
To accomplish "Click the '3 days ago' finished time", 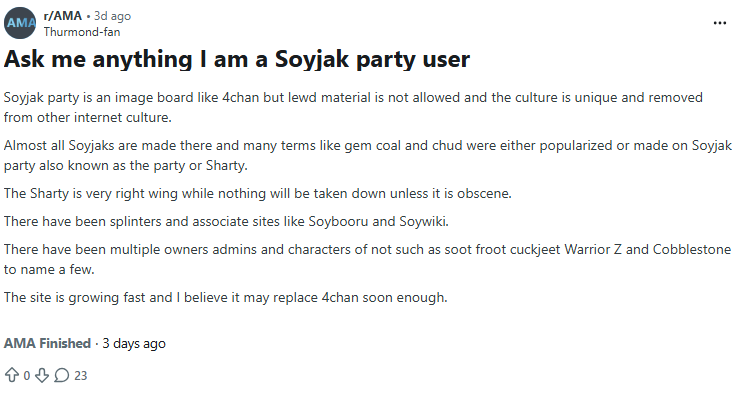I will click(133, 343).
